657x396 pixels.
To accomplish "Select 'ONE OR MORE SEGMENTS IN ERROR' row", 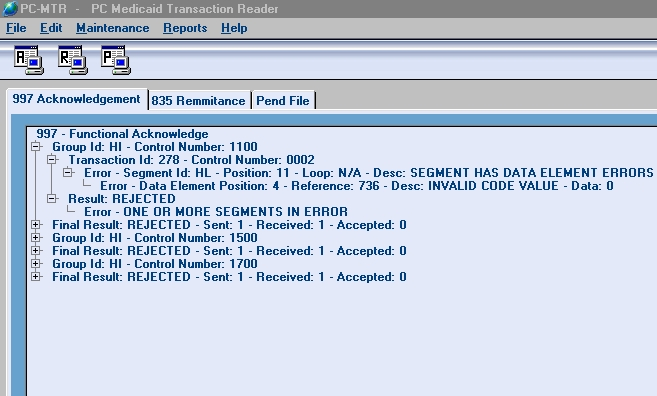I will tap(216, 212).
